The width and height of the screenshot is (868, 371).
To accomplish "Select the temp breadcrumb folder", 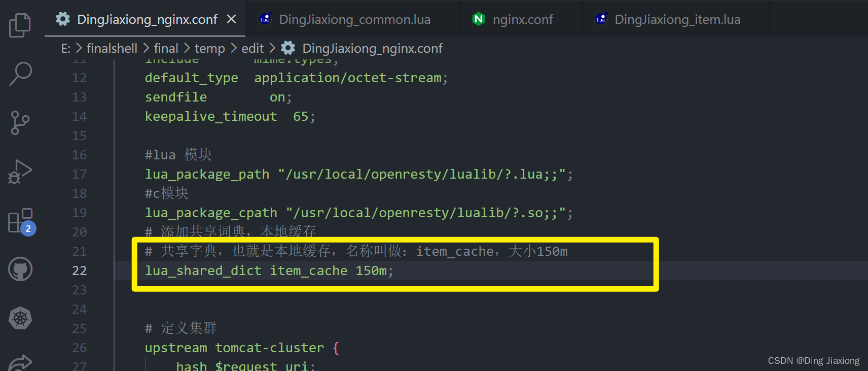I will click(210, 49).
